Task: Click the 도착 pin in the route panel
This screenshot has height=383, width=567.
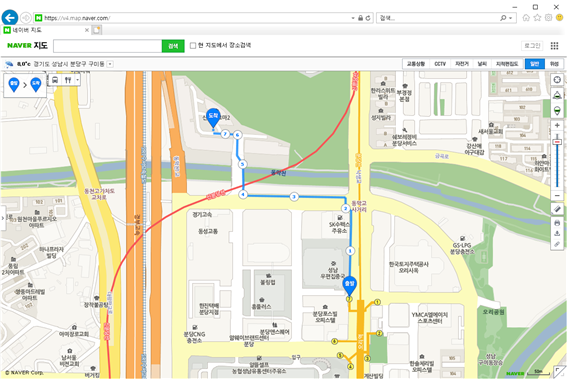Action: coord(36,85)
